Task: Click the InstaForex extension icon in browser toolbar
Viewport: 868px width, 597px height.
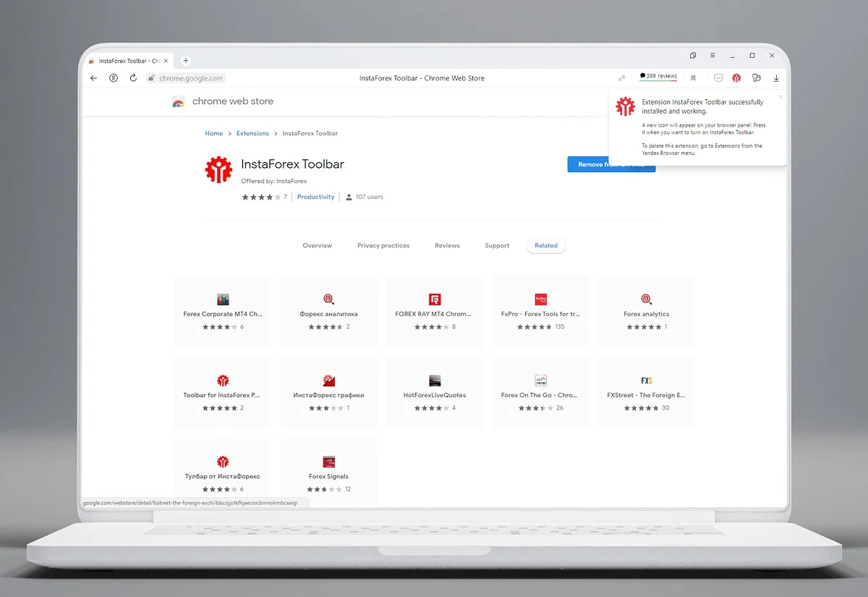Action: [736, 78]
